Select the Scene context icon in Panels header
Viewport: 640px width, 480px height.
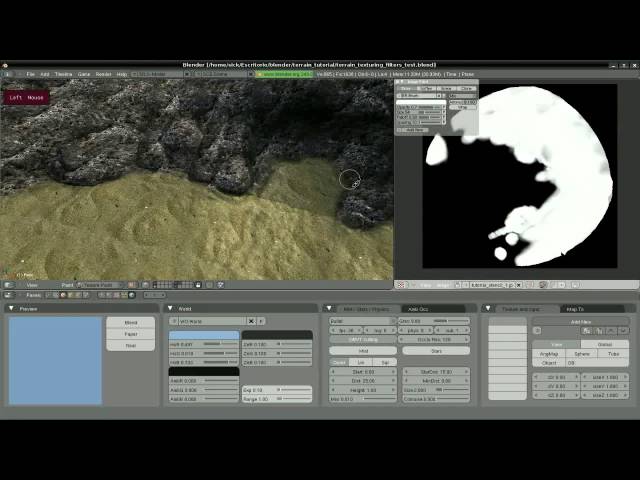[x=85, y=295]
